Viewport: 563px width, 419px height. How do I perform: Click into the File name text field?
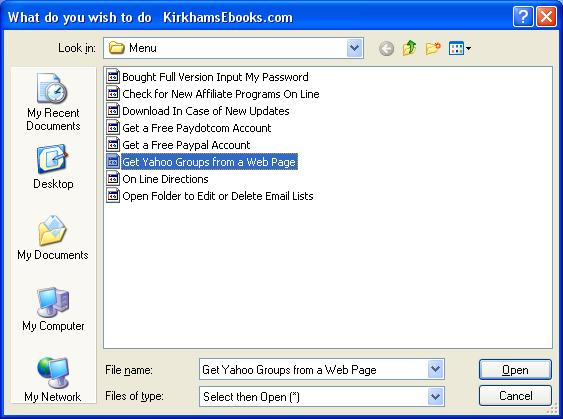313,369
